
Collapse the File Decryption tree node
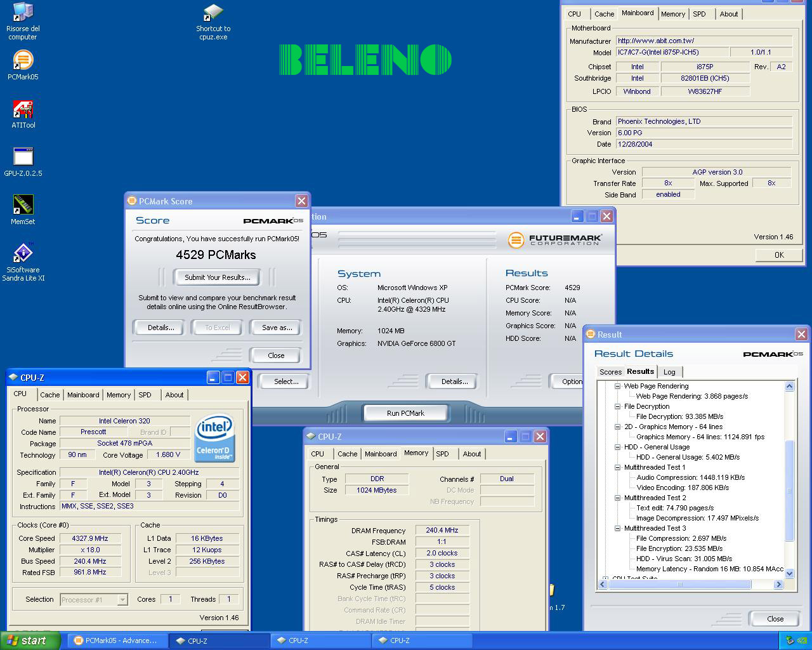(617, 406)
